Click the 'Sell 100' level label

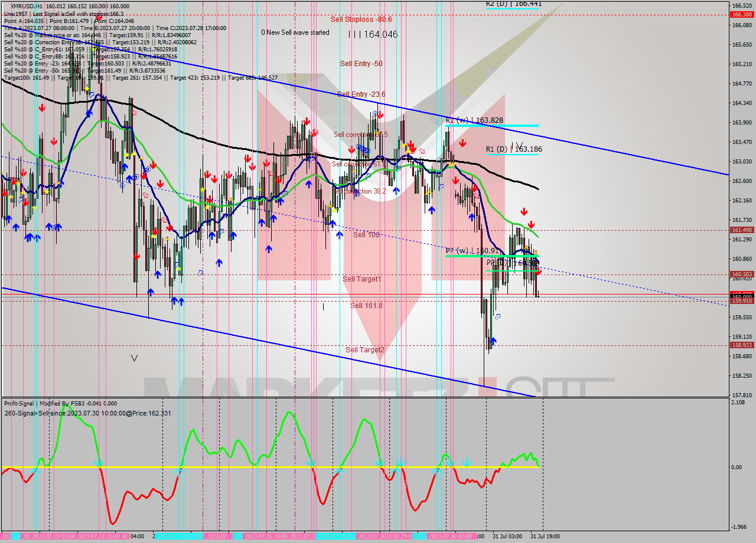(366, 234)
